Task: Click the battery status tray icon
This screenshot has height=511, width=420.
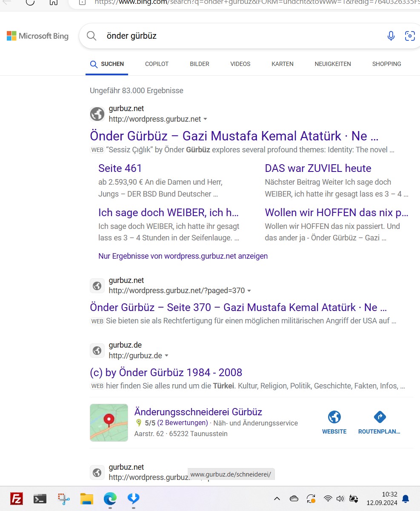Action: point(354,499)
